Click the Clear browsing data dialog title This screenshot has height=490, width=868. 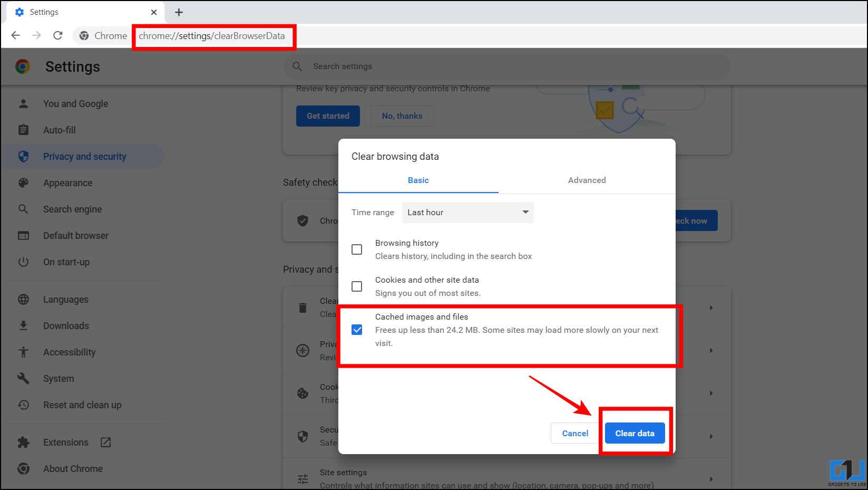pyautogui.click(x=395, y=156)
